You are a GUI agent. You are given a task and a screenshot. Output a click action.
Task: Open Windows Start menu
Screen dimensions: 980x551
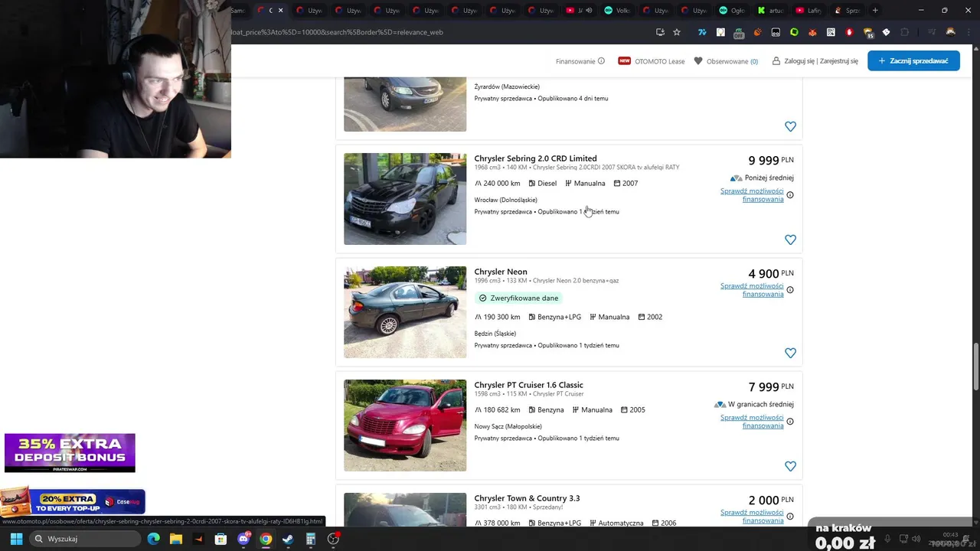point(16,539)
